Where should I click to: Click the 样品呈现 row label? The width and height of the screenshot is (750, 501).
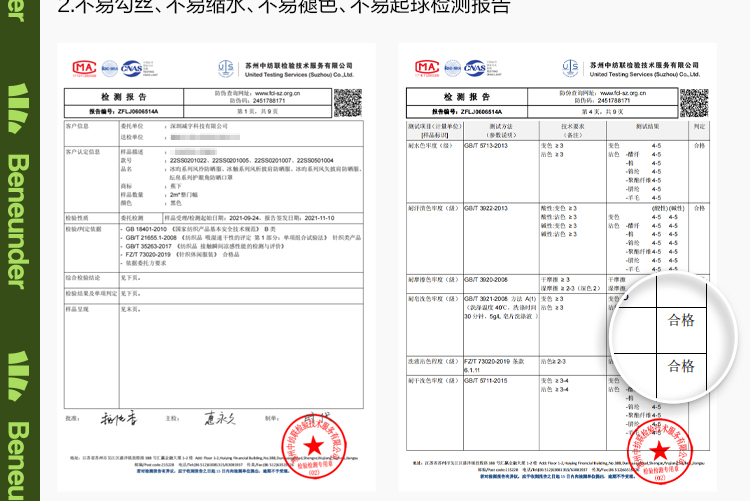click(77, 309)
